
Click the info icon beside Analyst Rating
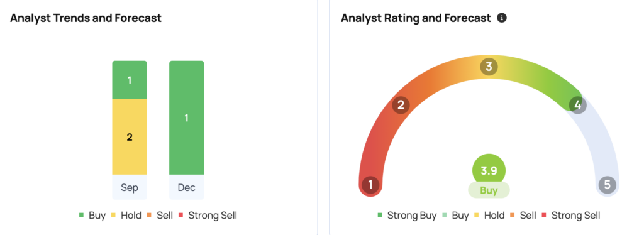(x=501, y=18)
